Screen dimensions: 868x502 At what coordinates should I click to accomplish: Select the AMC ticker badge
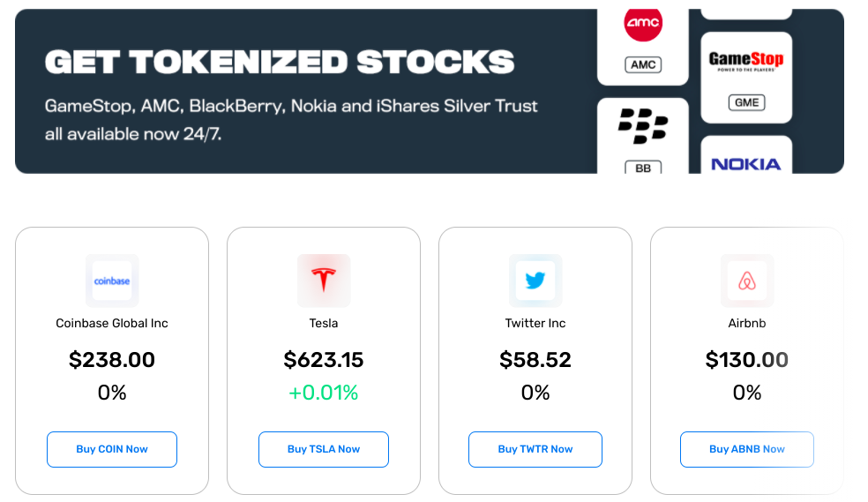643,64
